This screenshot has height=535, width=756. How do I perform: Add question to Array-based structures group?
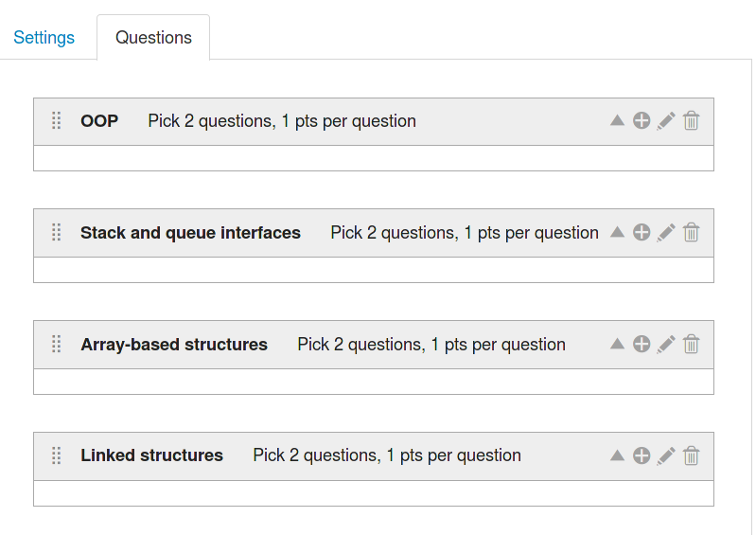coord(642,345)
